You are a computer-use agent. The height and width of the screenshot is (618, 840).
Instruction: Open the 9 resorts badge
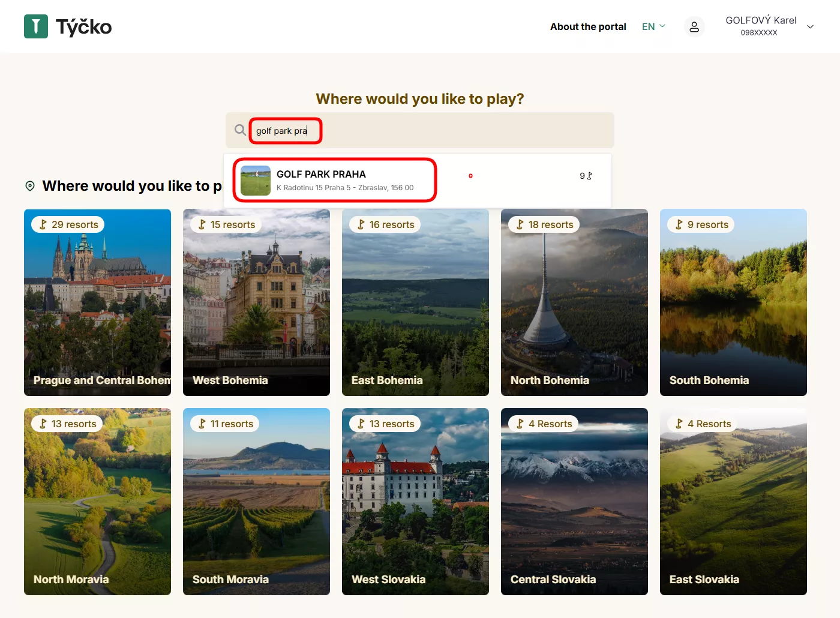pyautogui.click(x=701, y=224)
